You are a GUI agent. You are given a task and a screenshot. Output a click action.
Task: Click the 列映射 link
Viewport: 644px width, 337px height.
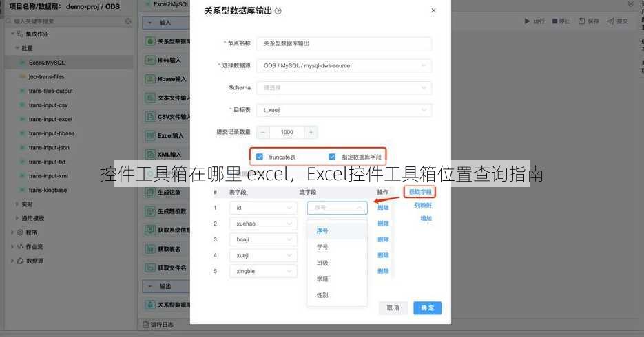click(x=423, y=205)
